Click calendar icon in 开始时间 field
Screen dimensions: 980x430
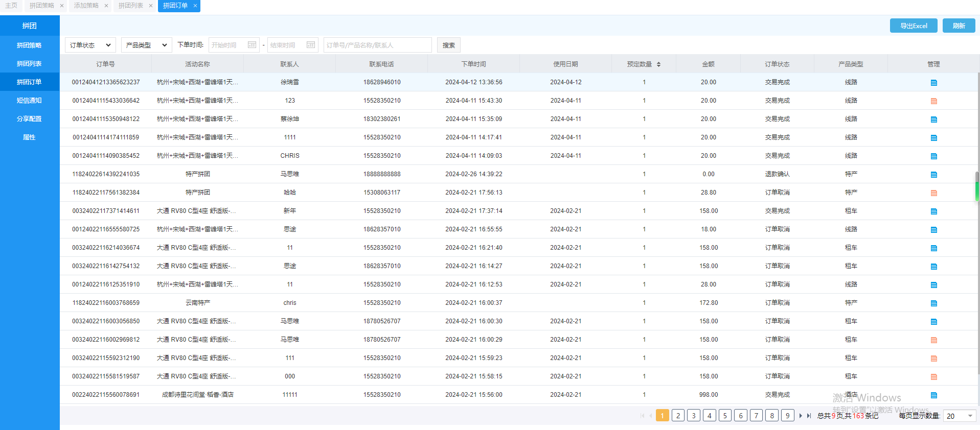[252, 45]
